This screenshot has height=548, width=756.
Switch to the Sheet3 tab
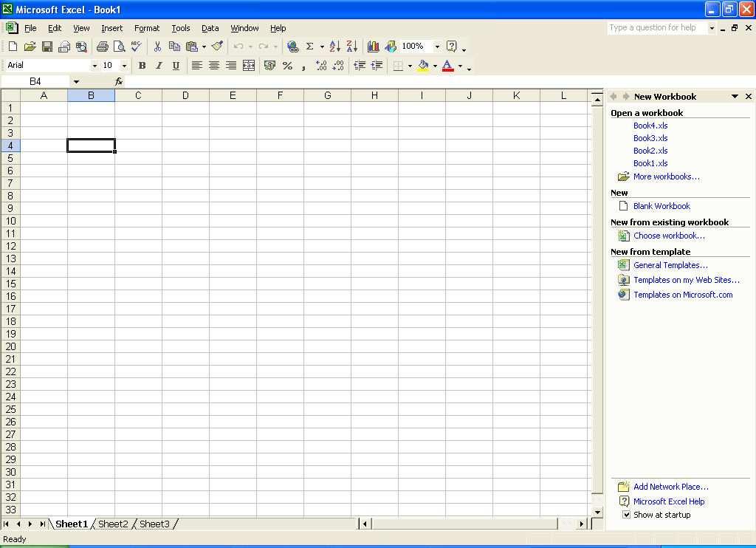pos(154,524)
